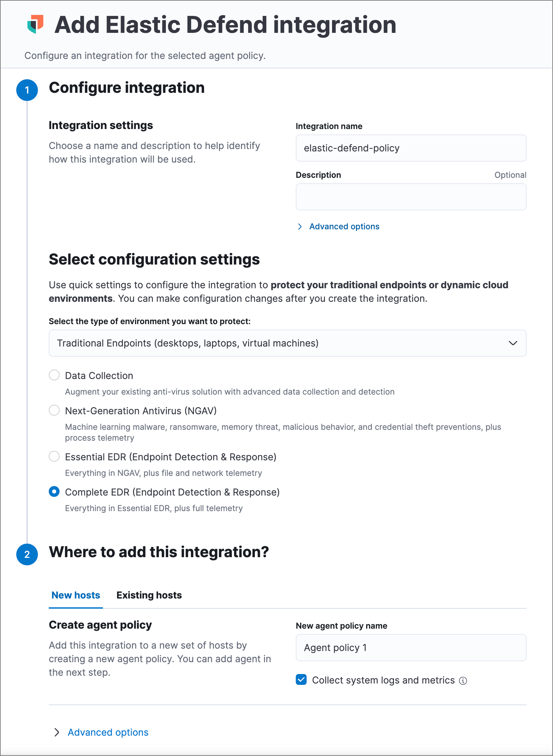The width and height of the screenshot is (553, 756).
Task: Select Complete EDR (Endpoint Detection & Response)
Action: coord(54,491)
